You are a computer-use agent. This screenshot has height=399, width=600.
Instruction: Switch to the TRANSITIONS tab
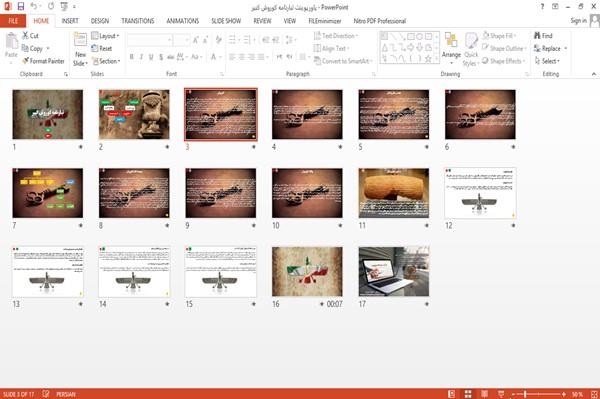tap(138, 21)
